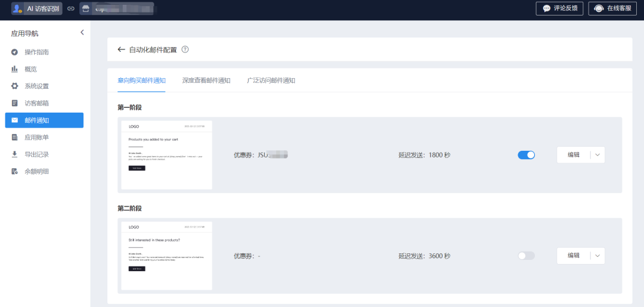Open the 第一阶段 email template thumbnail

[x=167, y=155]
